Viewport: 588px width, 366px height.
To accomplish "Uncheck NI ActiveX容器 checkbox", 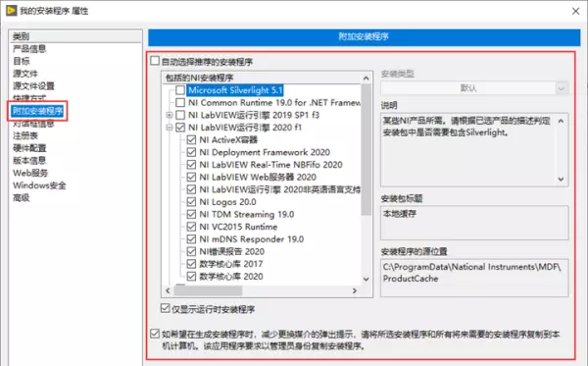I will [191, 139].
